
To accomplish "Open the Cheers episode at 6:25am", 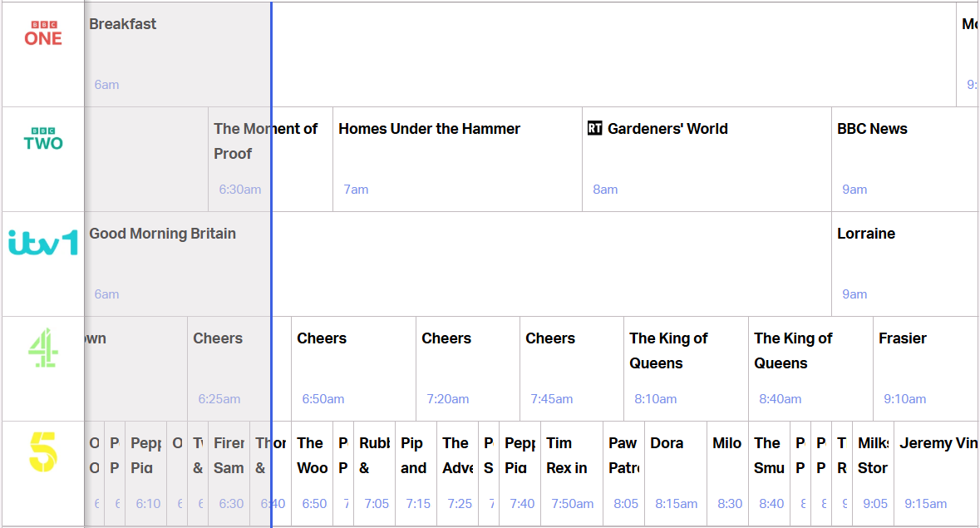I will click(x=239, y=368).
